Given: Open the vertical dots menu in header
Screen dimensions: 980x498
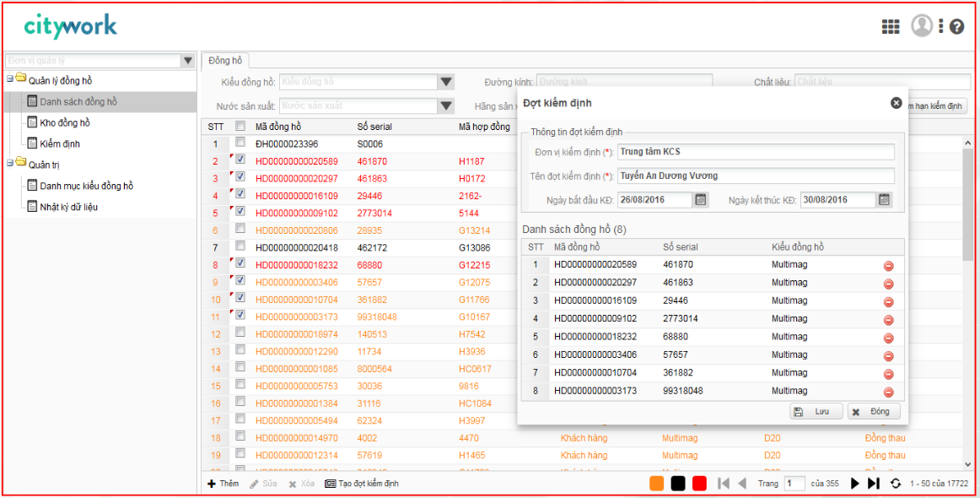Looking at the screenshot, I should [940, 26].
